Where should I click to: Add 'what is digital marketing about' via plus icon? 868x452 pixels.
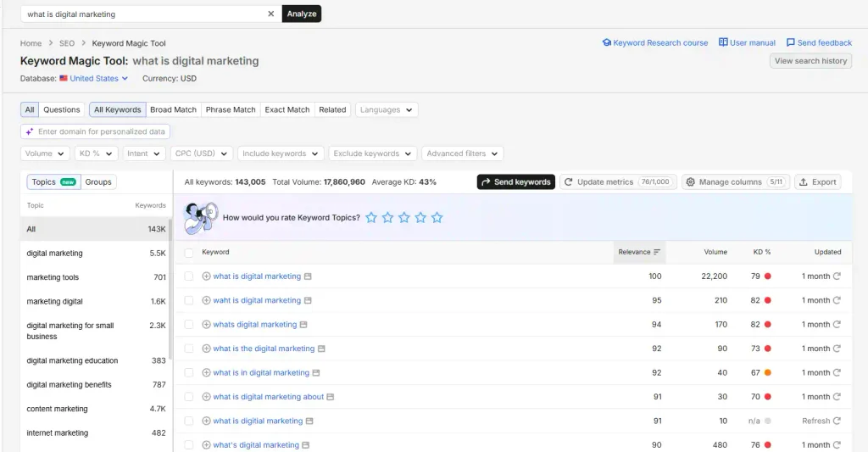[x=206, y=397]
